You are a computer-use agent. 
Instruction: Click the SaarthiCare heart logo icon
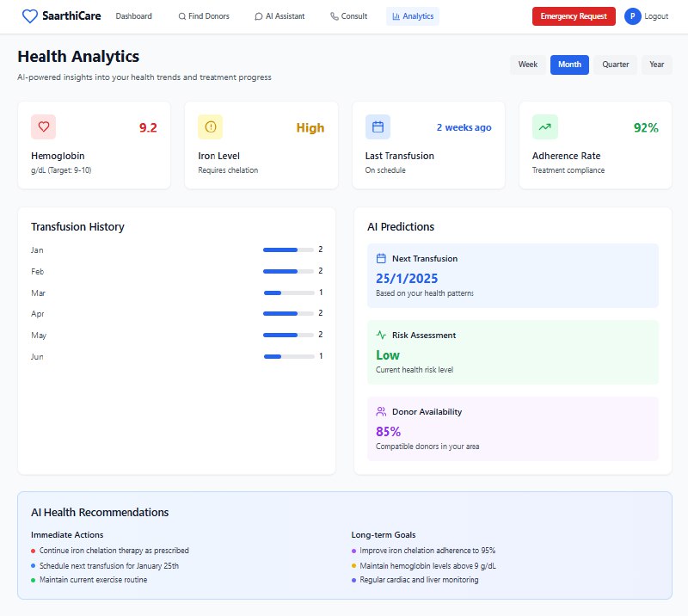coord(30,16)
